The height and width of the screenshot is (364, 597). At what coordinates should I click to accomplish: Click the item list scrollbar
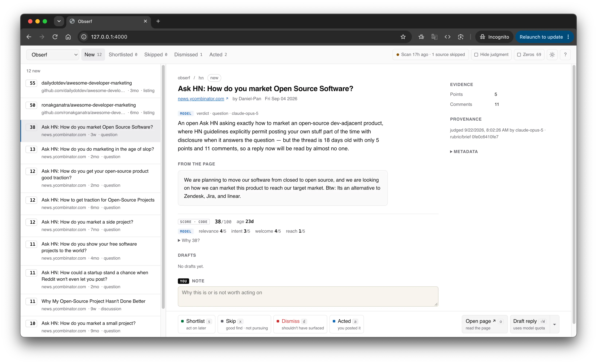coord(163,187)
